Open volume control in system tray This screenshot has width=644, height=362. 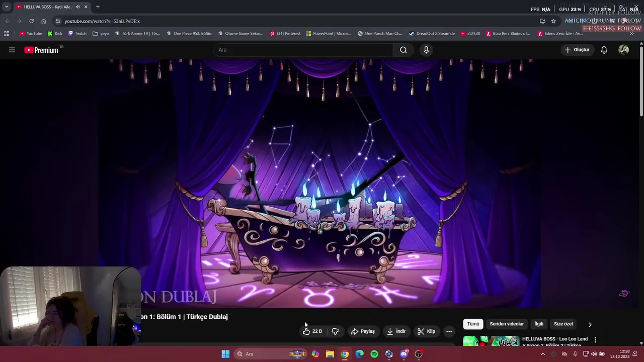[x=594, y=354]
